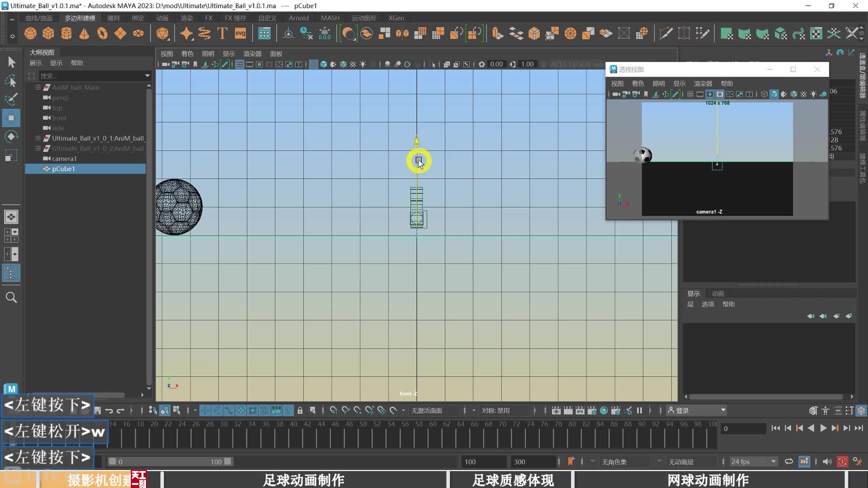868x488 pixels.
Task: Select the Scale tool in the toolbox
Action: point(11,155)
